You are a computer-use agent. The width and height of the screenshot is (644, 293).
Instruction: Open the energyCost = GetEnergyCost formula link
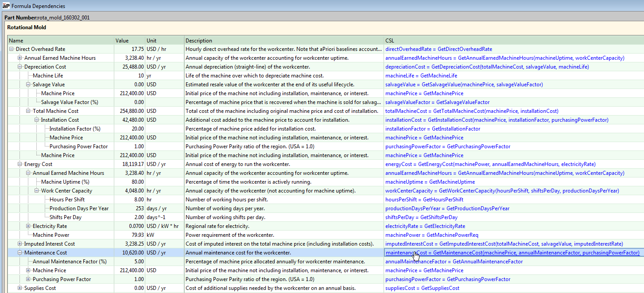point(490,164)
